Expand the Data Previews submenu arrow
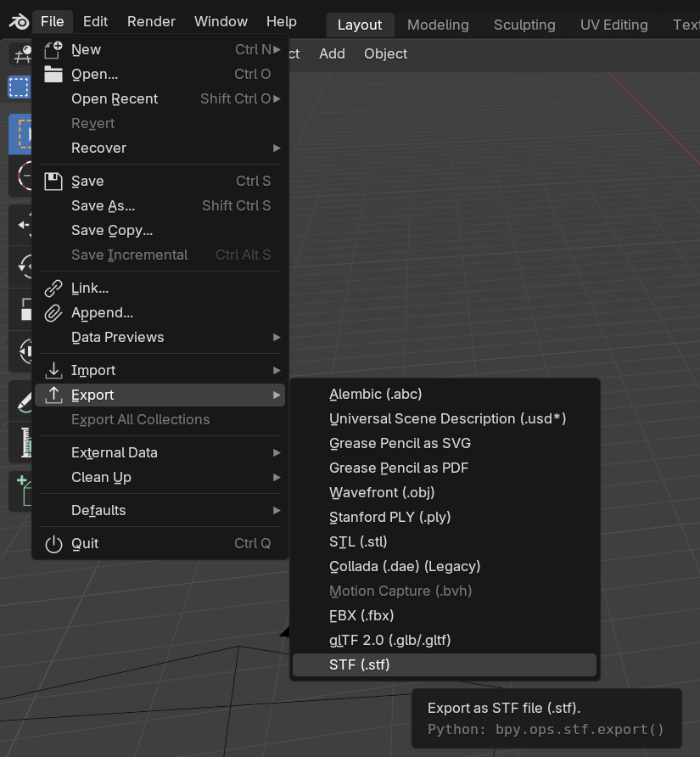Image resolution: width=700 pixels, height=757 pixels. pos(277,338)
